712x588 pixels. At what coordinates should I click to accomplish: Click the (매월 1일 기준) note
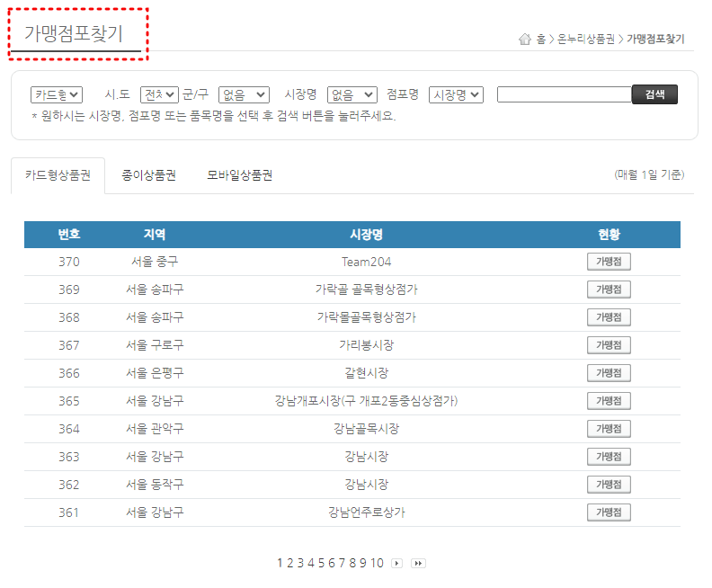click(649, 174)
